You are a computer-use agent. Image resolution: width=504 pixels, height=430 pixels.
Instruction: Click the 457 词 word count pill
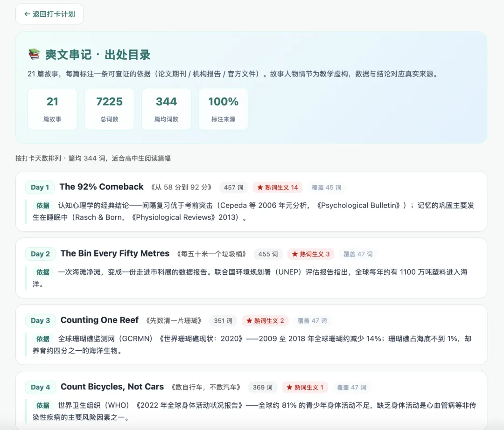coord(234,187)
